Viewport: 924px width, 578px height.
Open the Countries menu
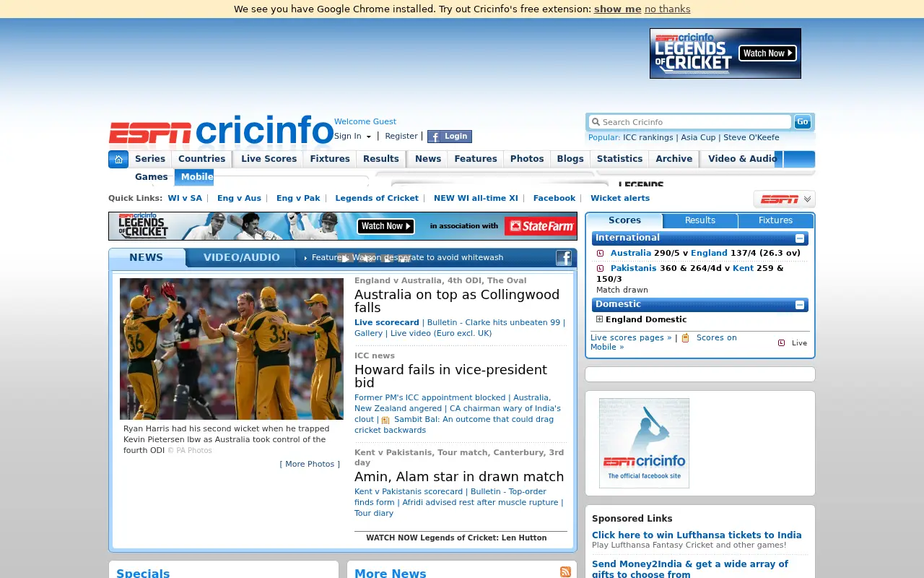(202, 159)
